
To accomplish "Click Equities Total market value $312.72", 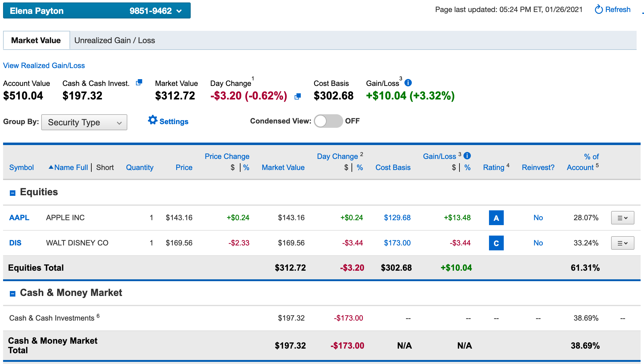I will tap(290, 268).
